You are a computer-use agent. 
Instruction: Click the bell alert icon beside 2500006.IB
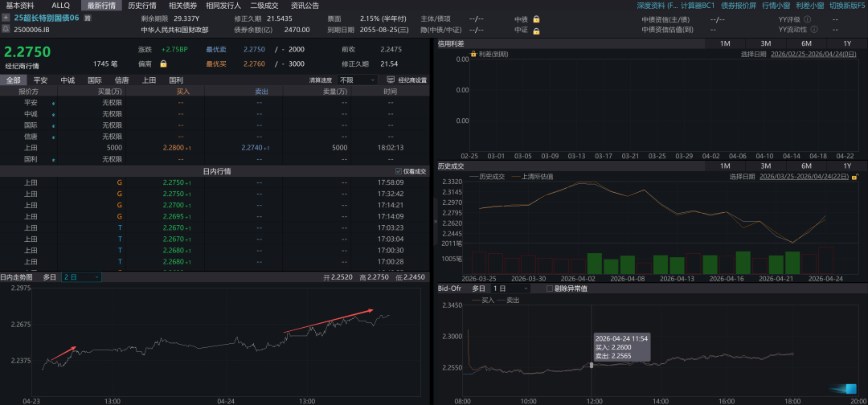click(6, 28)
